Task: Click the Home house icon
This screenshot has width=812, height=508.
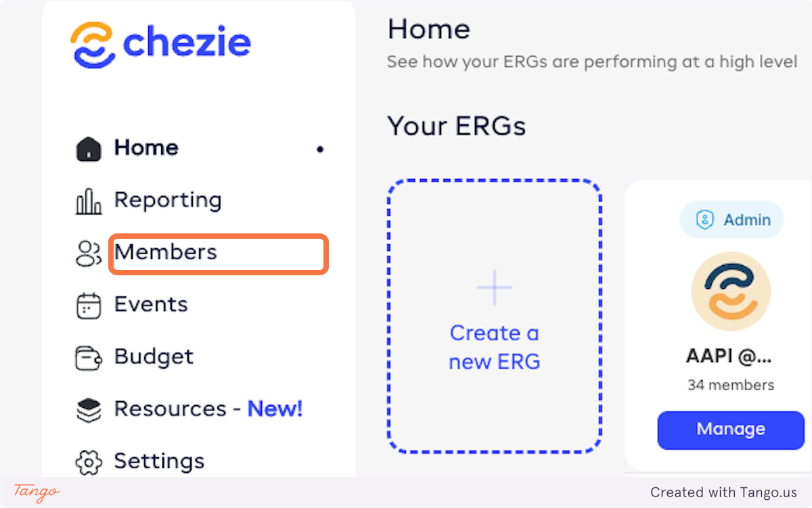Action: (89, 149)
